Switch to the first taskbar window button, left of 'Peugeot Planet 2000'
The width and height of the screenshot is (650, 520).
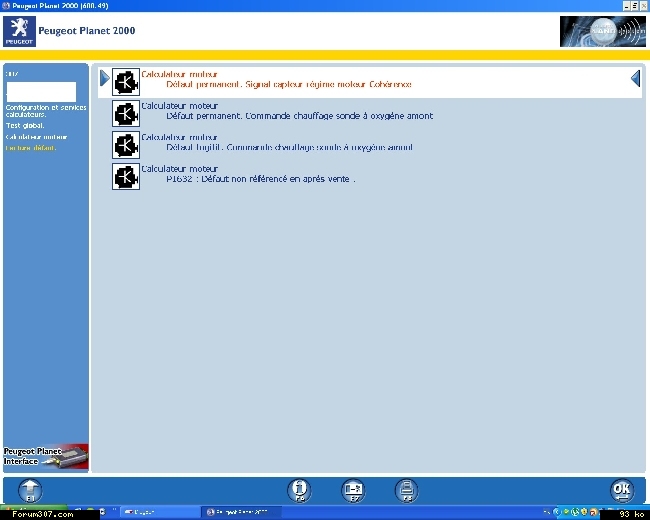point(160,513)
